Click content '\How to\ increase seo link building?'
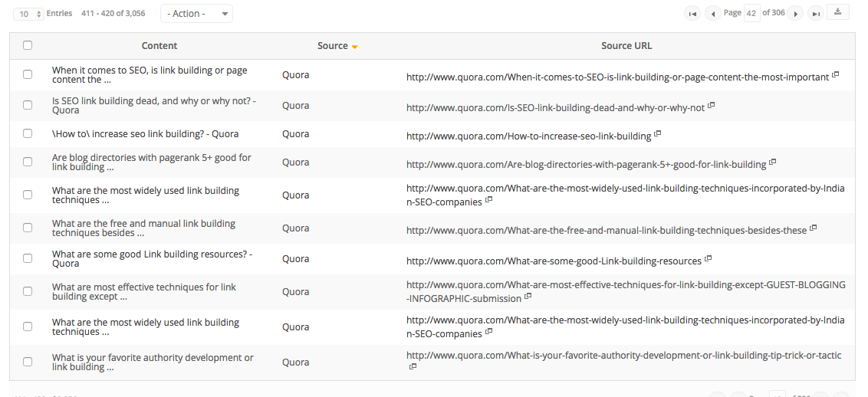 145,134
